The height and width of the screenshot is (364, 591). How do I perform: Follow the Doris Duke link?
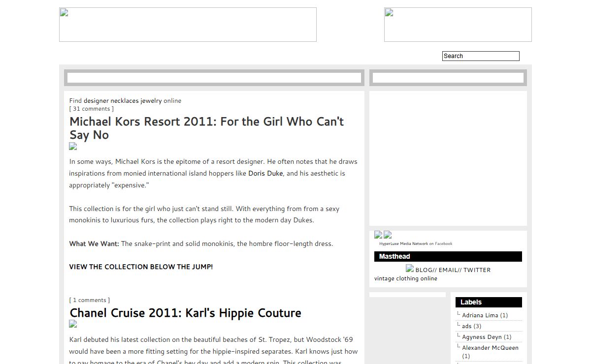click(265, 173)
